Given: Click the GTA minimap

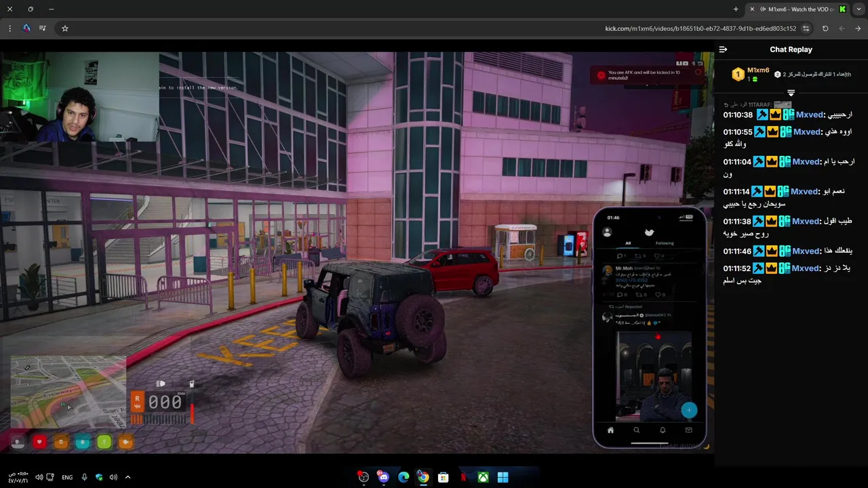Looking at the screenshot, I should point(68,392).
